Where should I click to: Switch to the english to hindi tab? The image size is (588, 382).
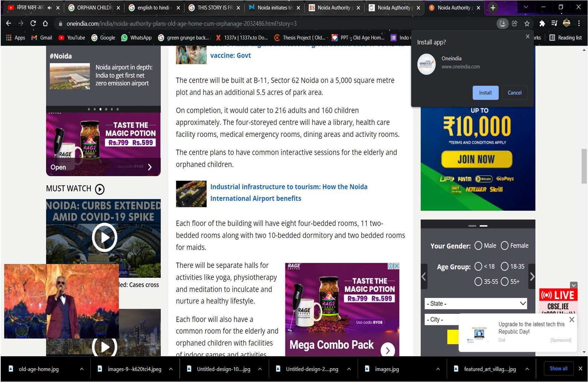(x=154, y=7)
